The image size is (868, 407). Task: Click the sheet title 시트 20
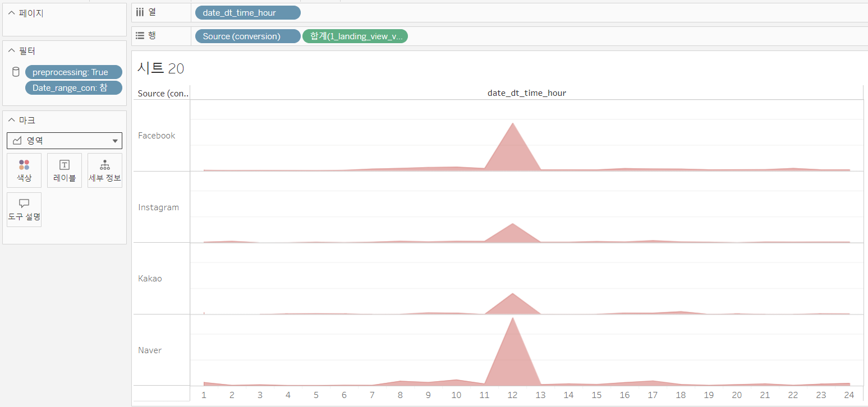point(160,68)
